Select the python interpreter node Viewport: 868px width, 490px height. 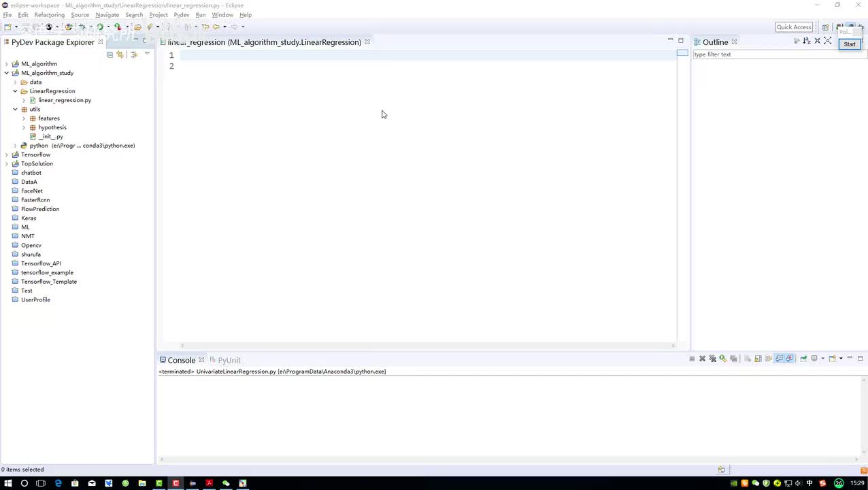[x=82, y=146]
